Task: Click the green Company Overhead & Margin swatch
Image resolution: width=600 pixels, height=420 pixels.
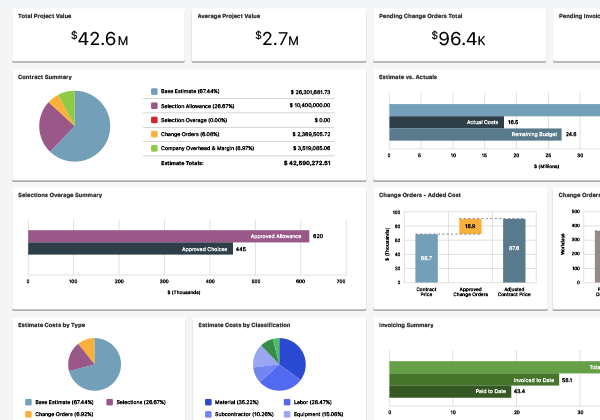Action: [154, 148]
